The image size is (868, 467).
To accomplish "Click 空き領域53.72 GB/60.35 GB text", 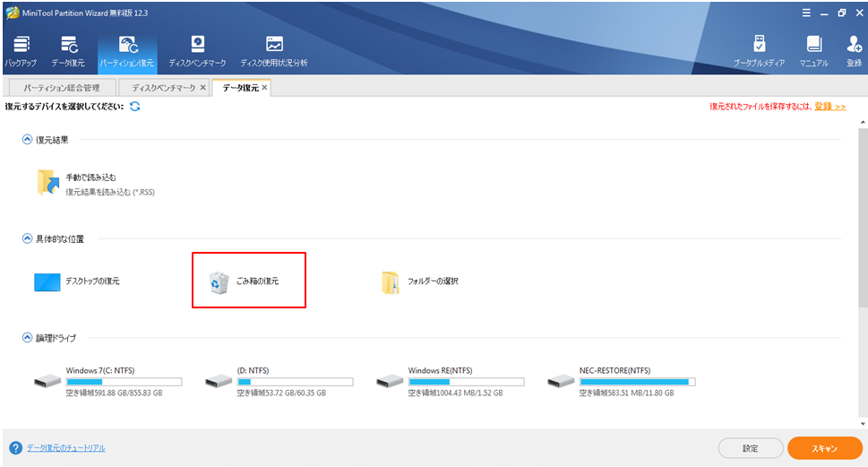I will 281,393.
